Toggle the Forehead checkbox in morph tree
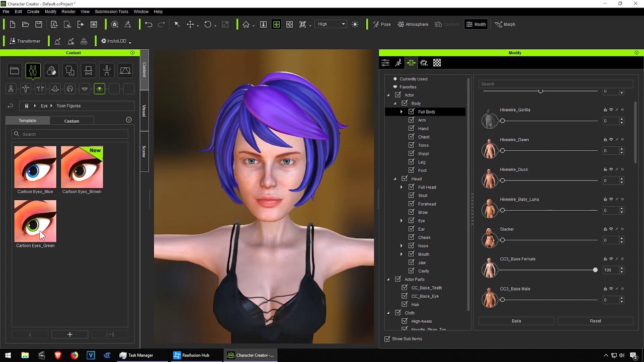Image resolution: width=644 pixels, height=362 pixels. (411, 204)
